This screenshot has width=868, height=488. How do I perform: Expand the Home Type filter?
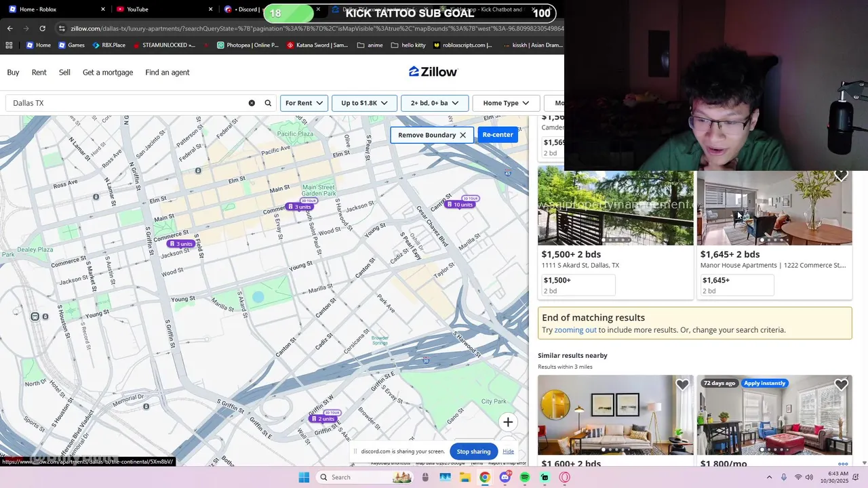pyautogui.click(x=506, y=103)
